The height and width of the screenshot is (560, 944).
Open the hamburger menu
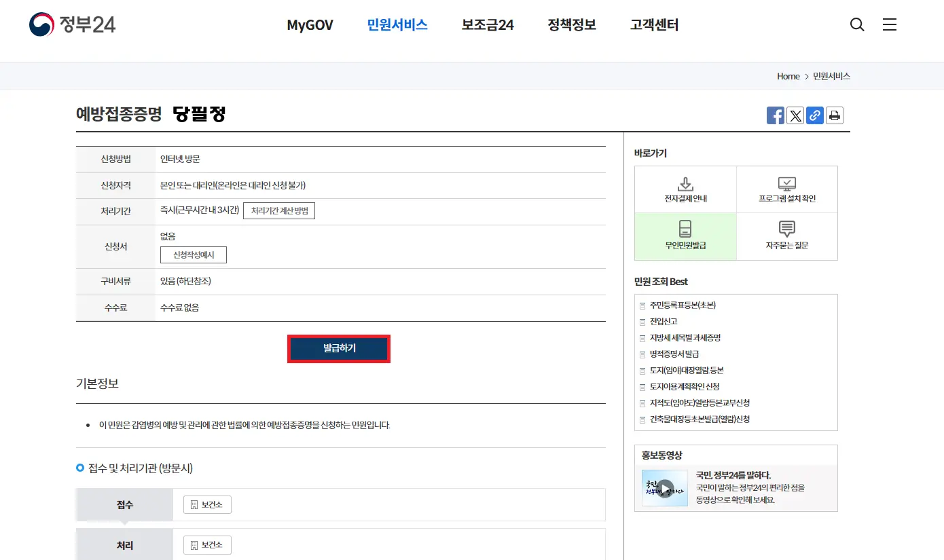click(x=890, y=24)
